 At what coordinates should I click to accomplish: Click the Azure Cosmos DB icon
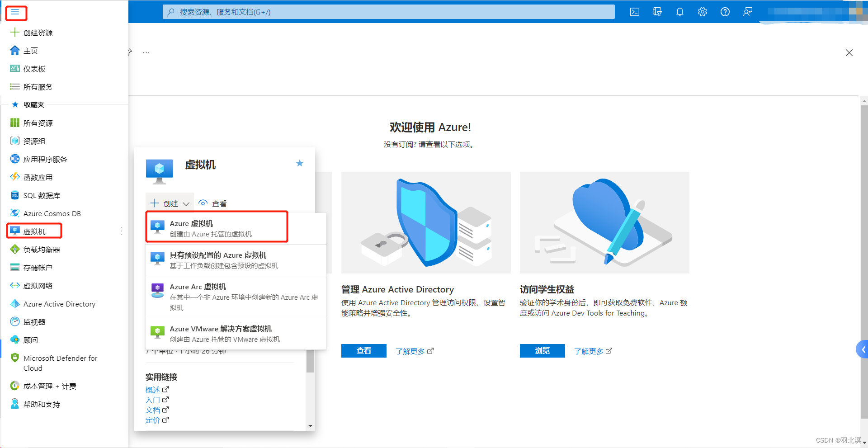[x=15, y=213]
